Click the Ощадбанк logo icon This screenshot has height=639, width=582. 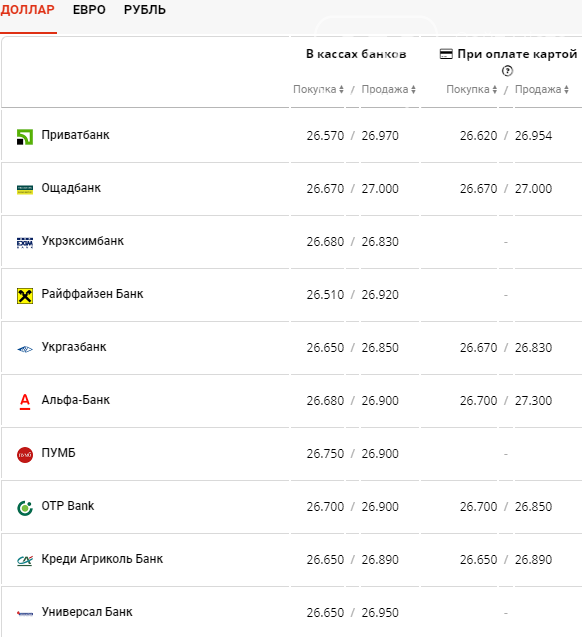[x=24, y=189]
